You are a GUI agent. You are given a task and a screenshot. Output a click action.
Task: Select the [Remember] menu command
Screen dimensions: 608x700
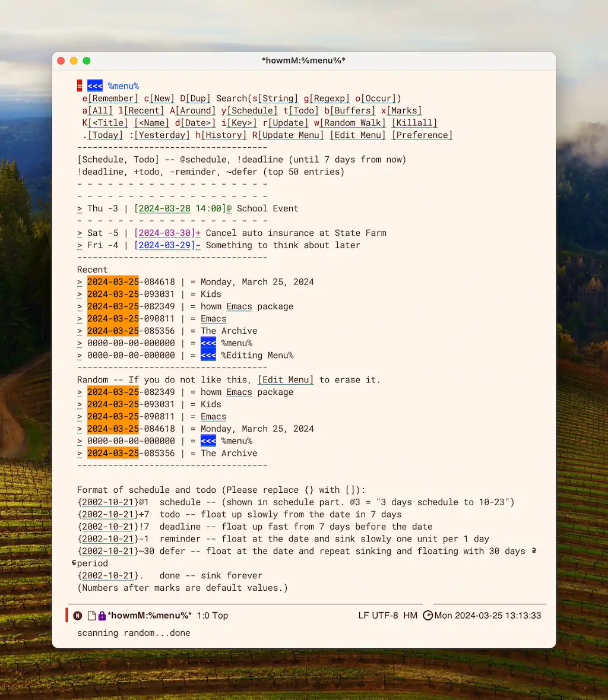(x=113, y=99)
